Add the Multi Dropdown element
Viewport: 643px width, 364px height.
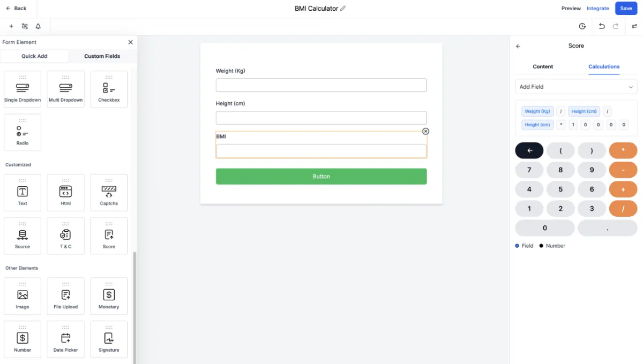pyautogui.click(x=65, y=89)
